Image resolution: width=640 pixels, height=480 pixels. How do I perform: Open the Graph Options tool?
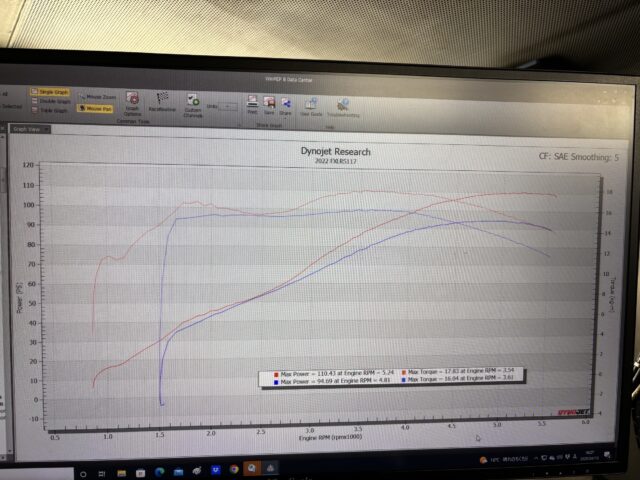click(x=133, y=102)
